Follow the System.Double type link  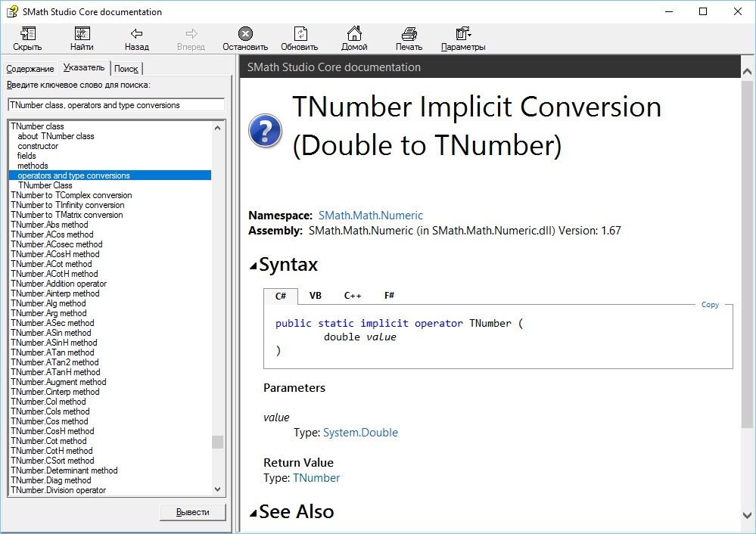[360, 433]
